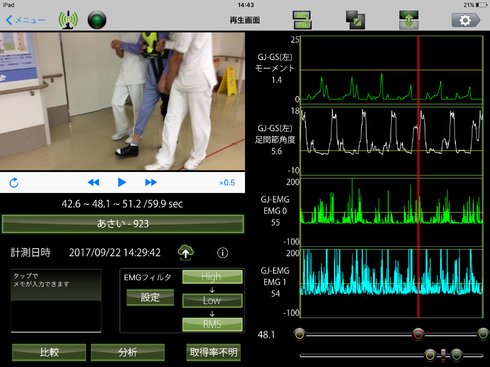
Task: Tap the GJ-GS(左) モーメント graph
Action: pyautogui.click(x=392, y=69)
